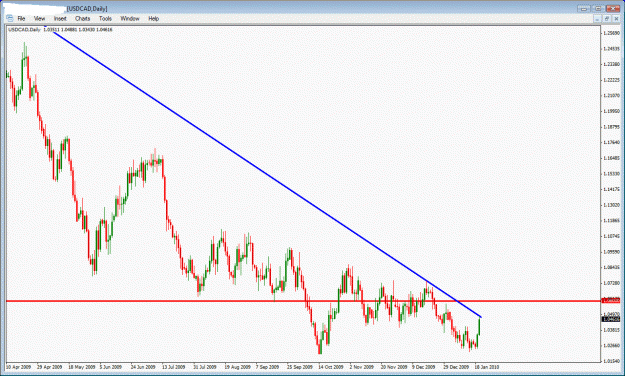This screenshot has height=376, width=625.
Task: Click the 14 Oct 2009 date label
Action: (x=331, y=367)
